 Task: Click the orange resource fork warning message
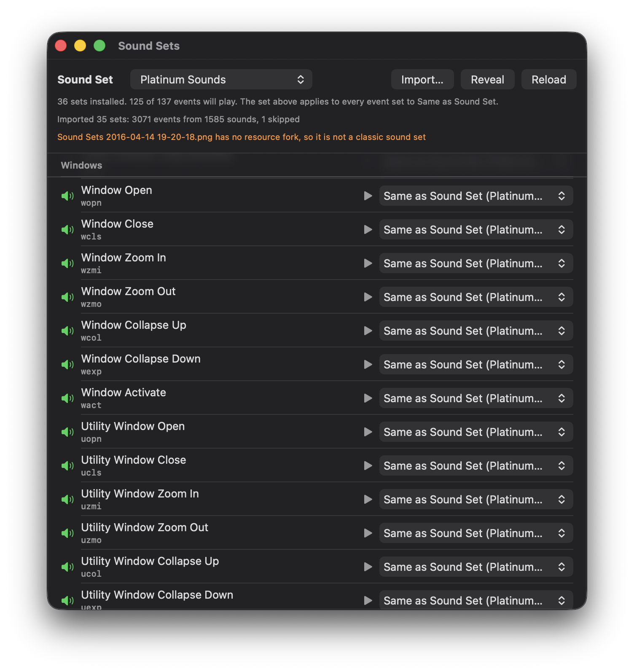242,137
